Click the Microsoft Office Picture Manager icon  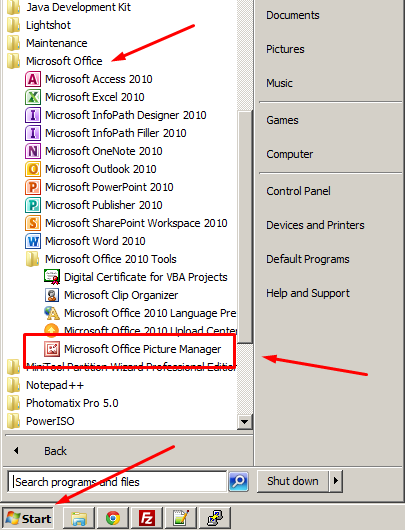coord(52,349)
